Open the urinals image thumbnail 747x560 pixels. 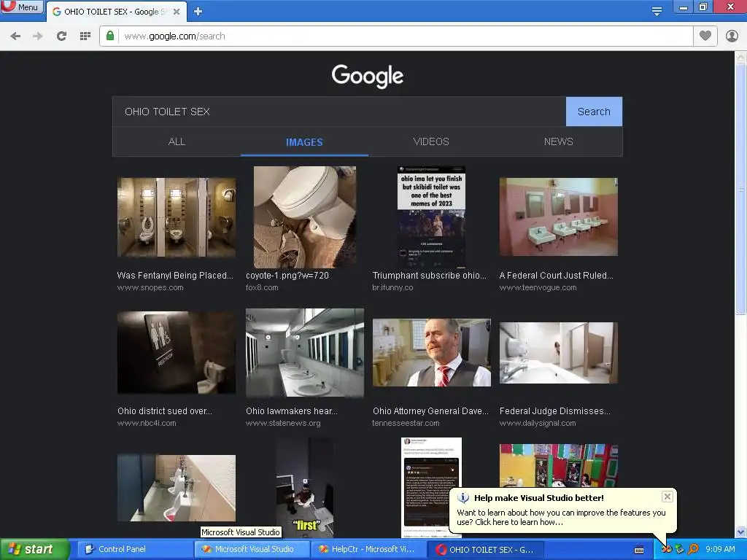[177, 488]
